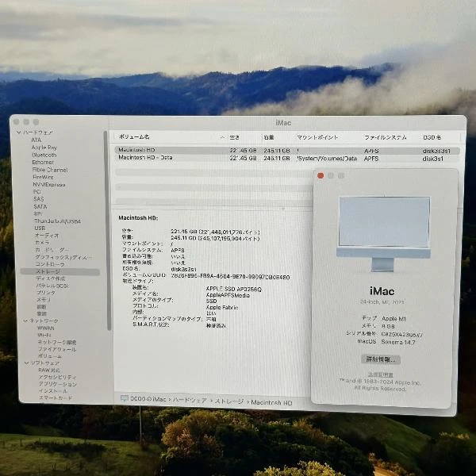
Task: Select WWAN under network section
Action: 46,328
